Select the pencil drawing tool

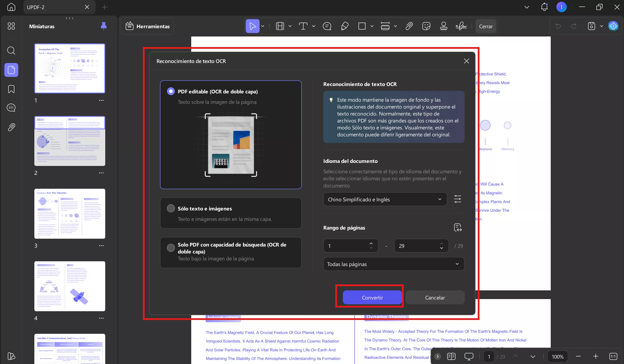345,26
